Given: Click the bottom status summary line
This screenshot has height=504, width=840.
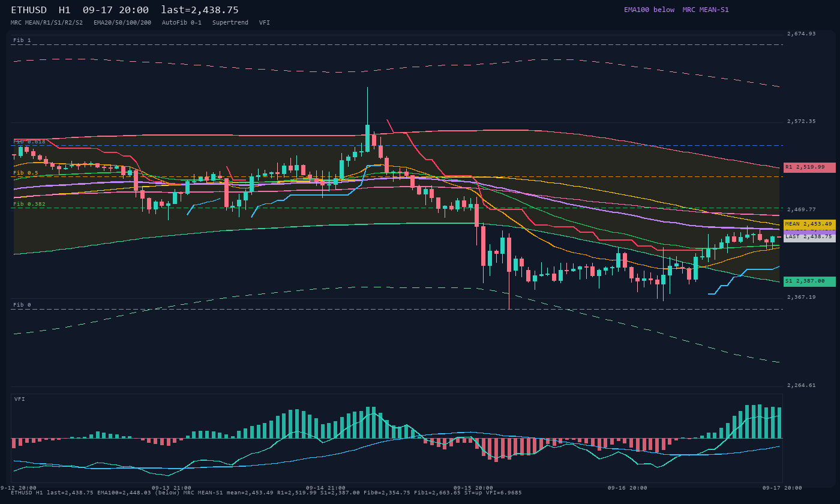Looking at the screenshot, I should pyautogui.click(x=266, y=493).
